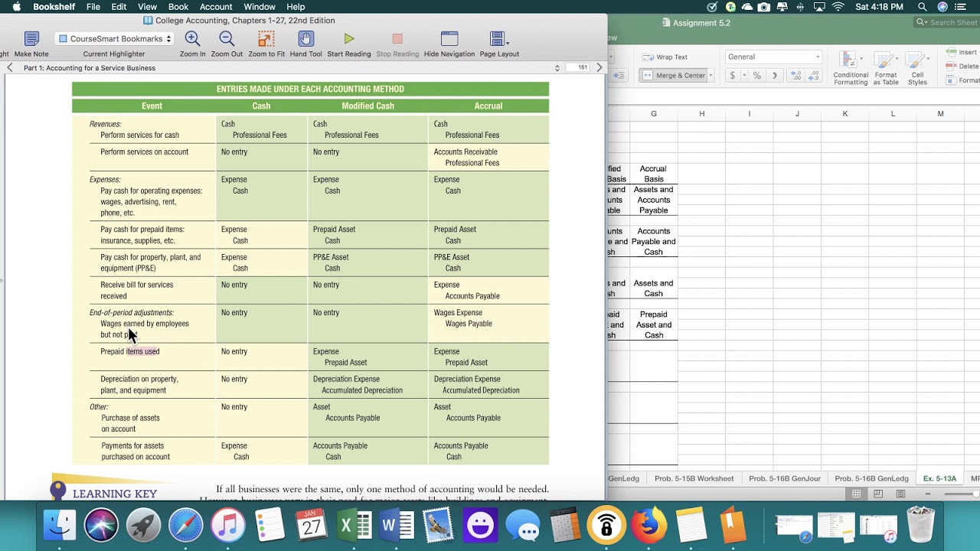Image resolution: width=980 pixels, height=551 pixels.
Task: Open the Help menu
Action: tap(296, 7)
